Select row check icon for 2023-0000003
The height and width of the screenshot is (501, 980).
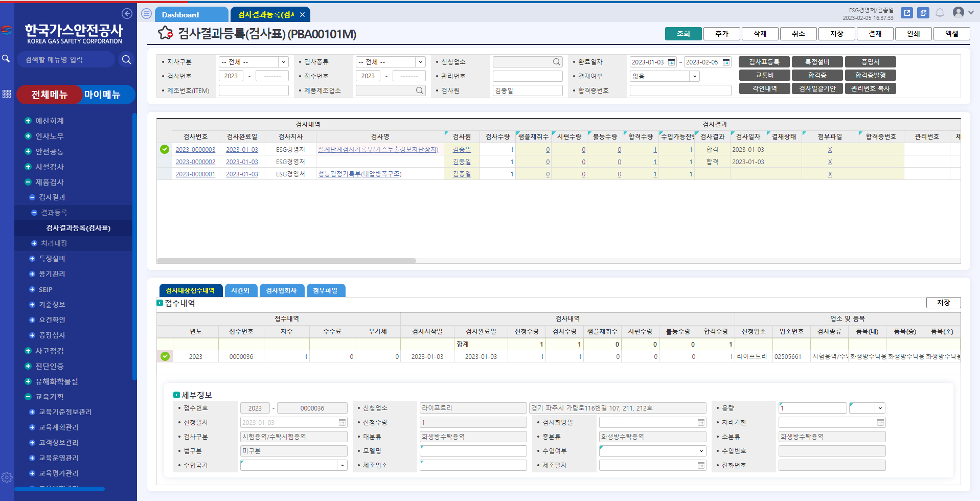165,149
